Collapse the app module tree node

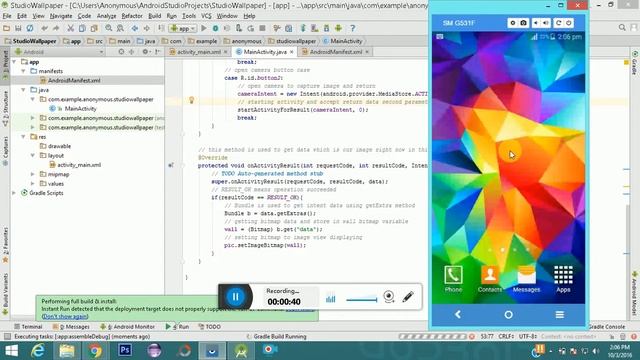click(14, 62)
